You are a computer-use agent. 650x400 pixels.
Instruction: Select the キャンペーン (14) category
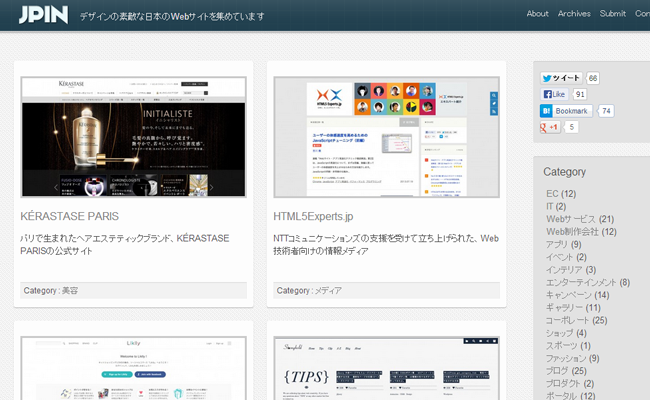[577, 295]
